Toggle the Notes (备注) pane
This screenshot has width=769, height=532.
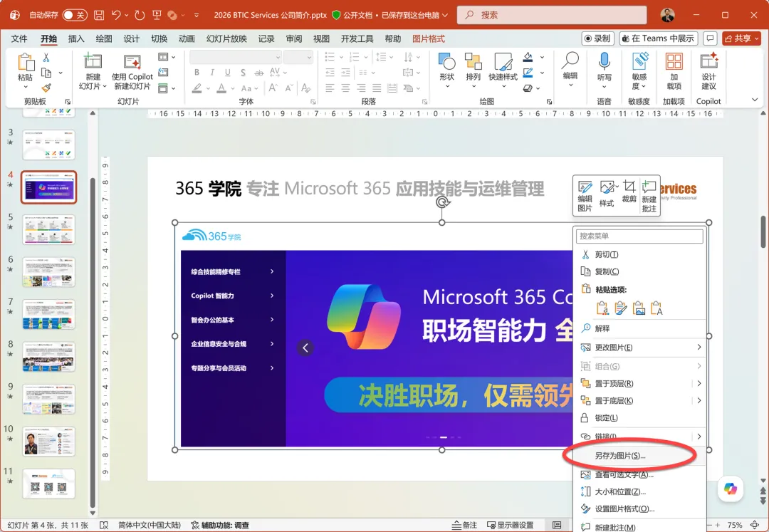coord(465,525)
